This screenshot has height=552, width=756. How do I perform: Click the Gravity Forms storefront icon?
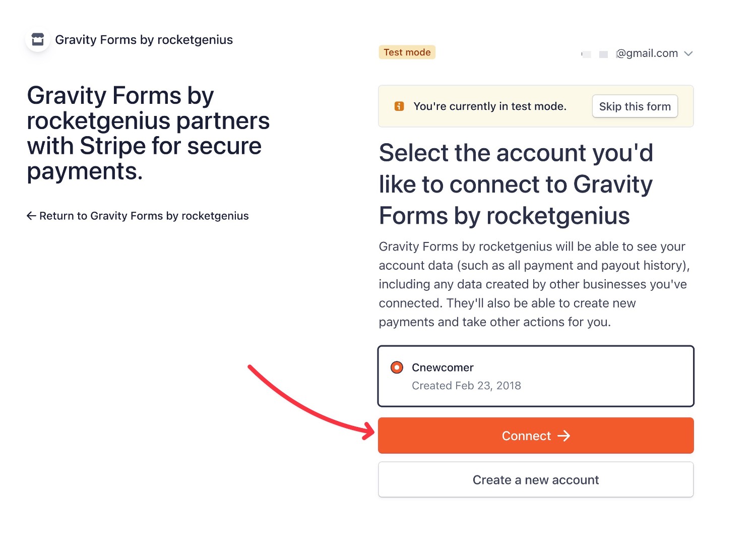[37, 39]
